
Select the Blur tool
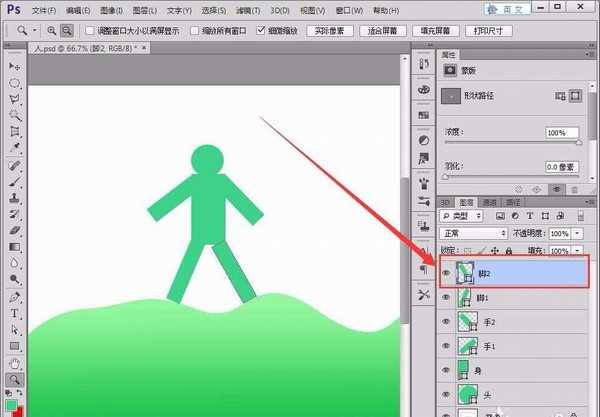tap(15, 263)
